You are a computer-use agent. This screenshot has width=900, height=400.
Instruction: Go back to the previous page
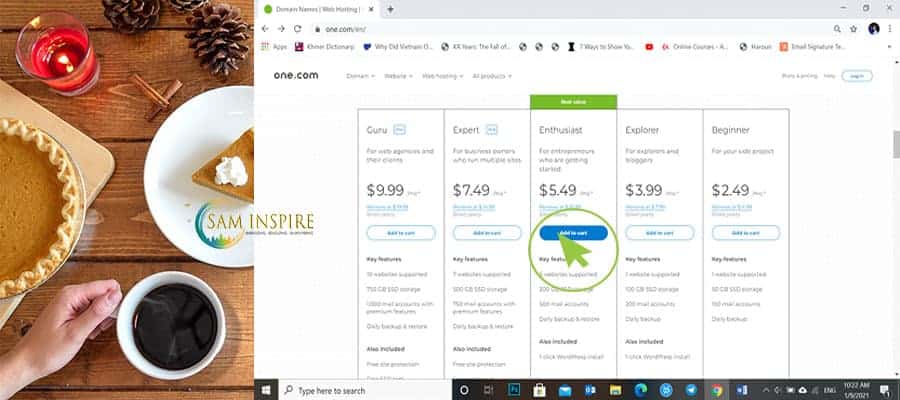pos(265,29)
